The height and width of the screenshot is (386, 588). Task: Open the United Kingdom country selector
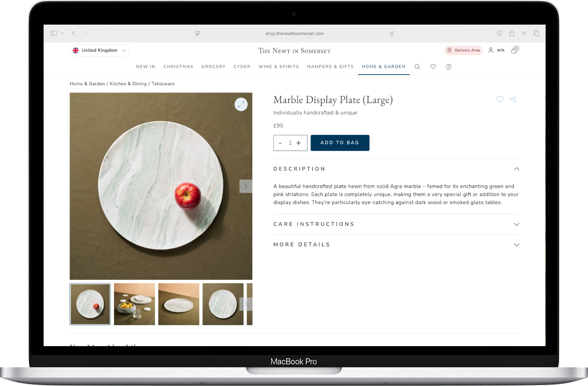click(x=99, y=50)
